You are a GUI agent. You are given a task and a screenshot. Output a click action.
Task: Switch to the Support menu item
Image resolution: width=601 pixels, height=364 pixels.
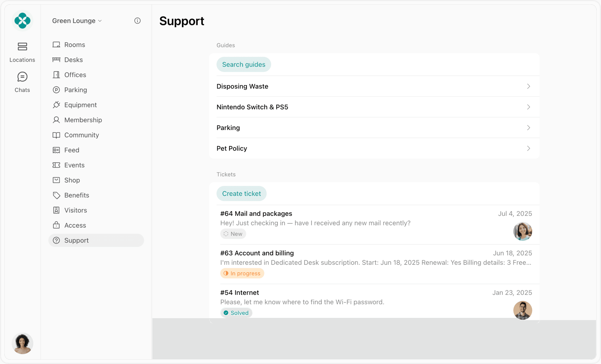tap(77, 240)
